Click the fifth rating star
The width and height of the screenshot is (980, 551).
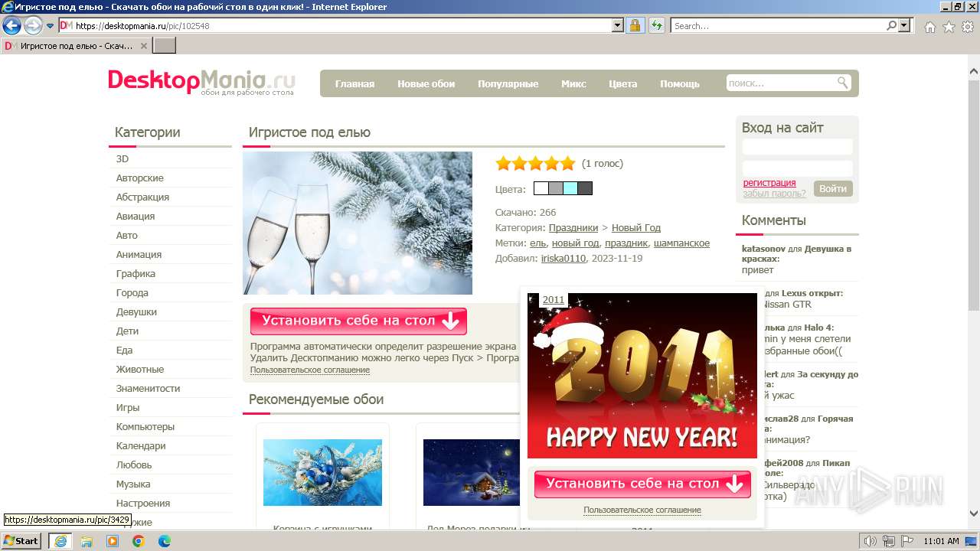pos(567,163)
